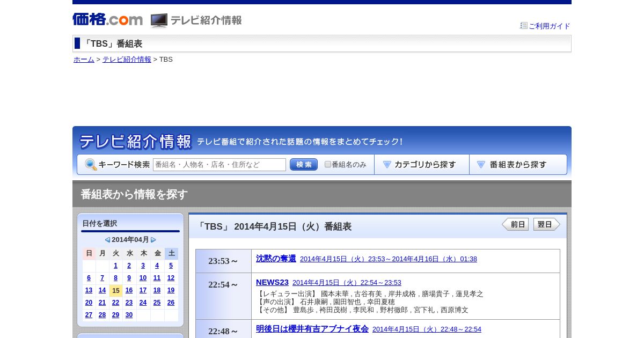Click the TV monitor icon in header
Screen dimensions: 644x338
click(x=159, y=20)
